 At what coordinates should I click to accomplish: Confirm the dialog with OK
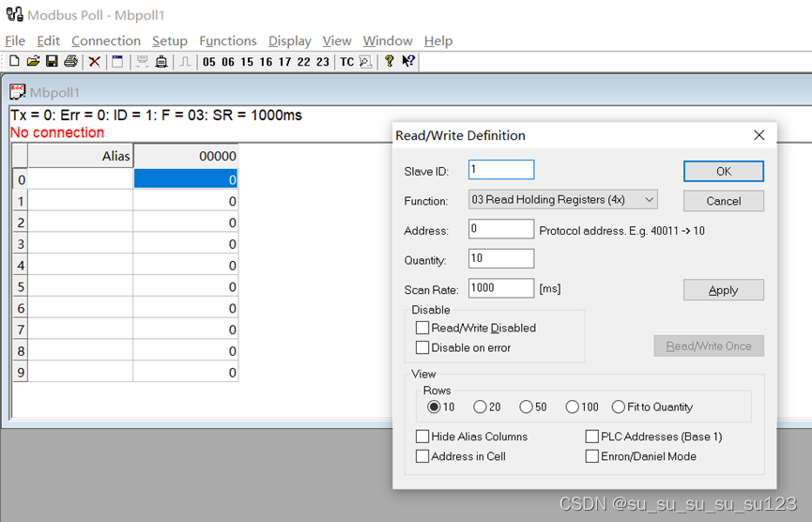724,172
